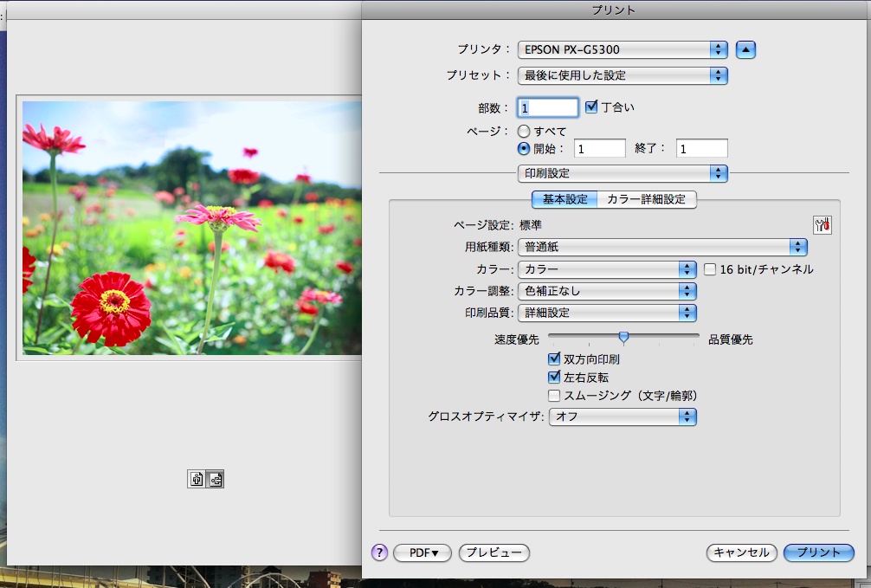Select the すべて pages radio button
Image resolution: width=871 pixels, height=588 pixels.
pos(524,132)
